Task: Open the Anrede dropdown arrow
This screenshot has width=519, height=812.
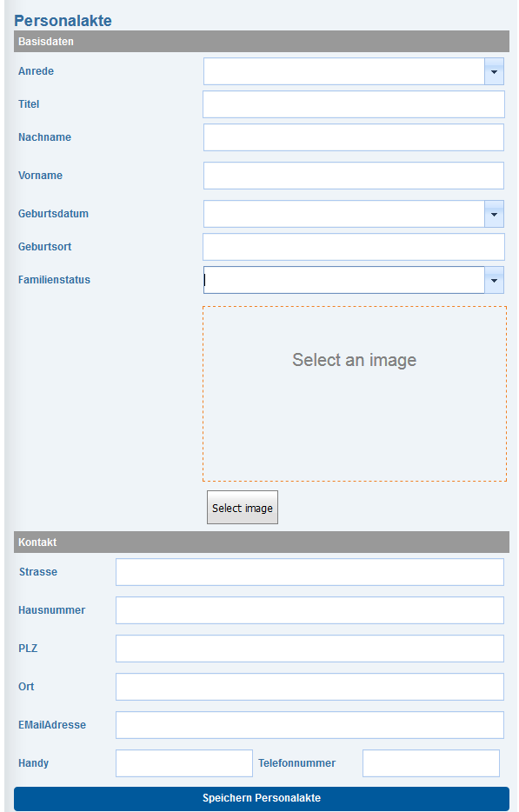Action: [494, 71]
